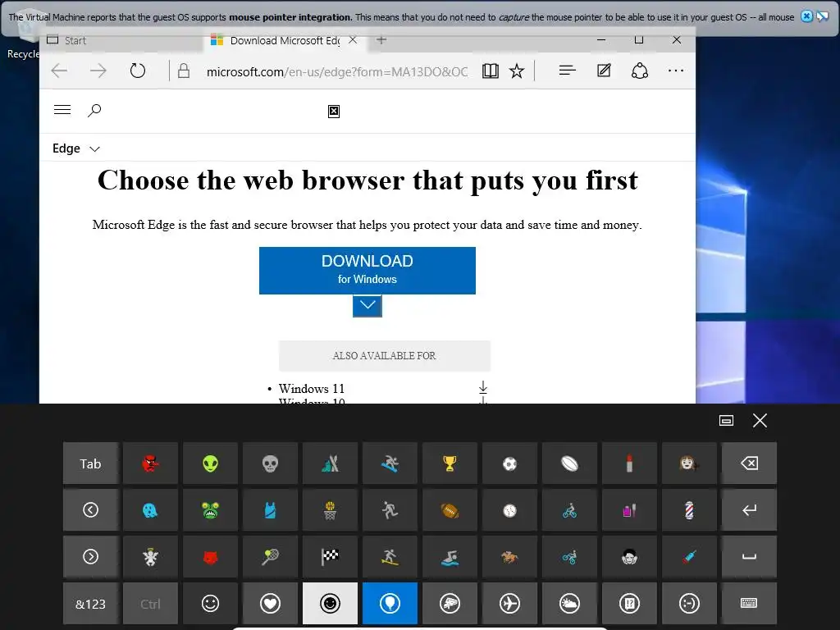Open the symbols emoji category
The height and width of the screenshot is (630, 840).
[629, 604]
